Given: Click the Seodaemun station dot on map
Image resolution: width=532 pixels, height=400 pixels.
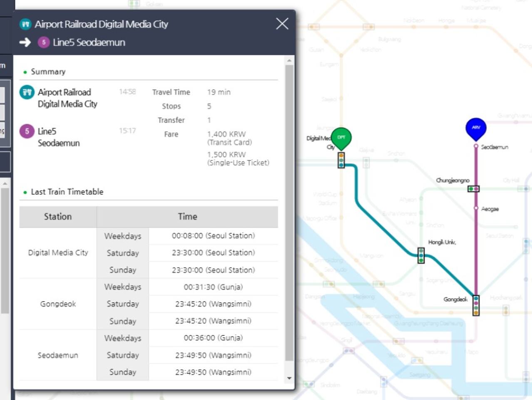Looking at the screenshot, I should (x=476, y=146).
